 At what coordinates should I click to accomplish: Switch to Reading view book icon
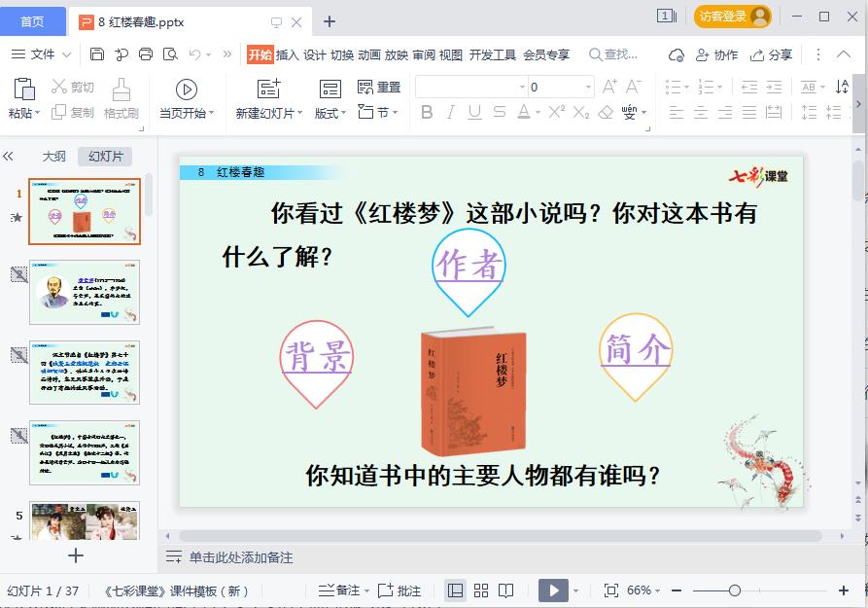click(x=506, y=590)
